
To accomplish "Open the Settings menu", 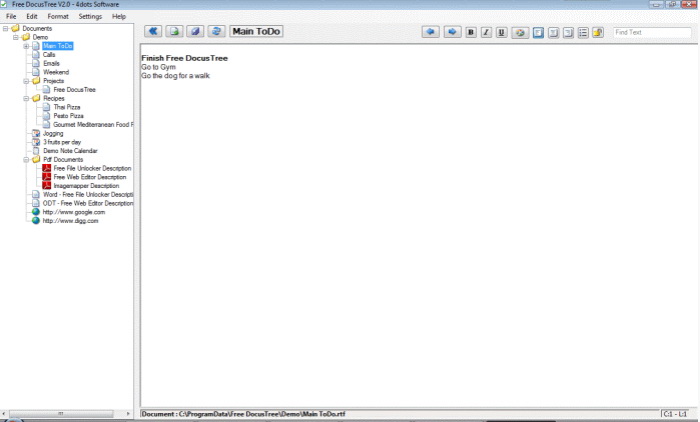I will [x=90, y=16].
